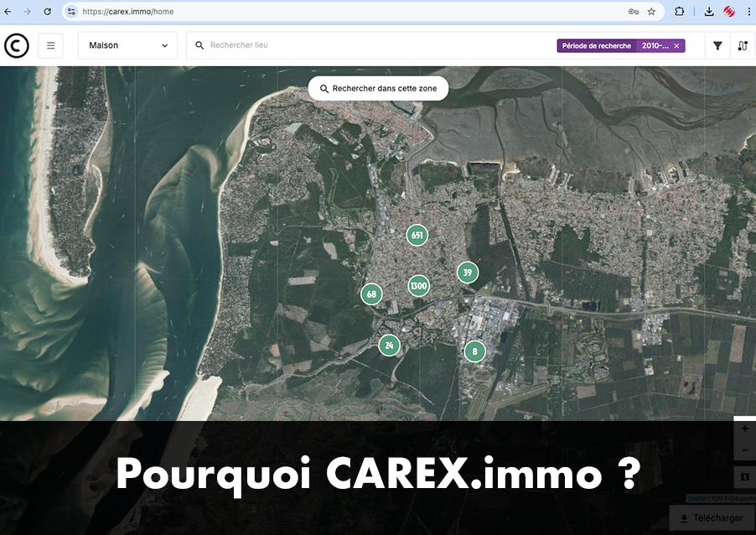Toggle the map layers icon
This screenshot has height=535, width=756.
tap(745, 477)
